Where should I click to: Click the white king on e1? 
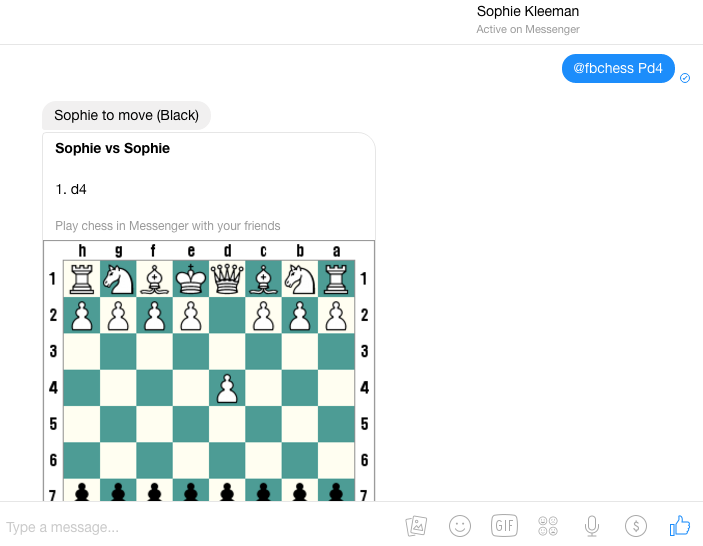191,278
